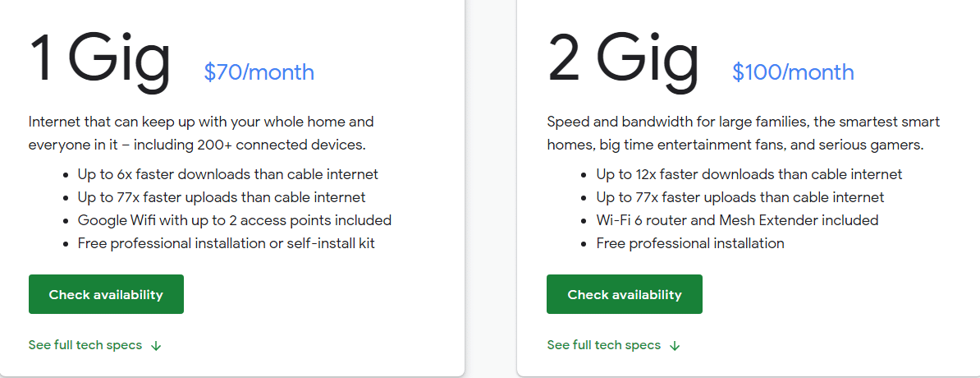
Task: Check availability for the 2 Gig plan
Action: coord(625,294)
